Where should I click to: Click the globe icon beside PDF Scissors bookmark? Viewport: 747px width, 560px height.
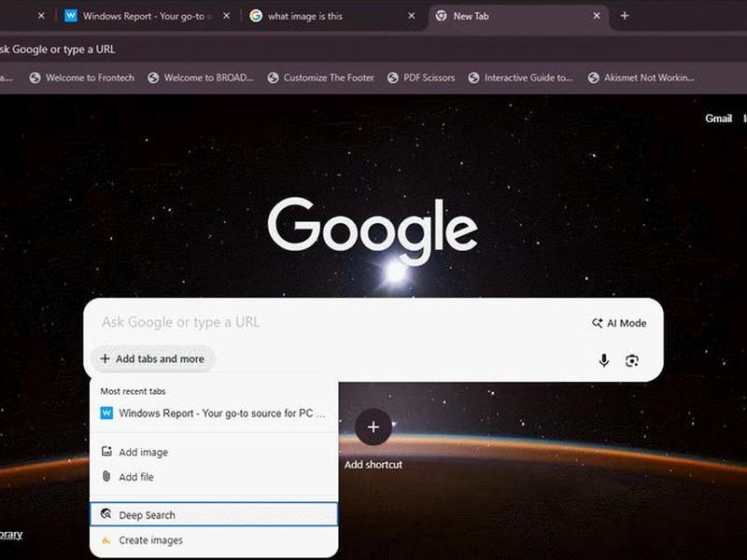tap(392, 77)
